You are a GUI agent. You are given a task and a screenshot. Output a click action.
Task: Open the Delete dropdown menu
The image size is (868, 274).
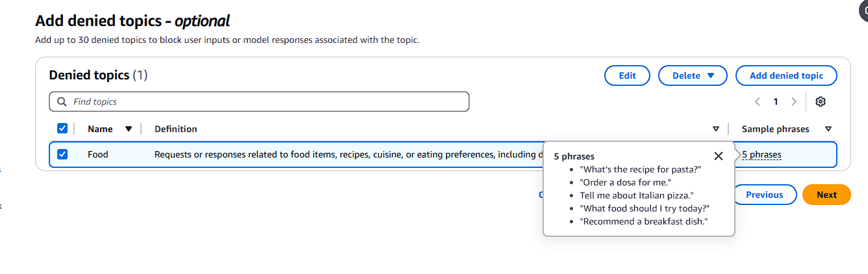click(x=693, y=75)
